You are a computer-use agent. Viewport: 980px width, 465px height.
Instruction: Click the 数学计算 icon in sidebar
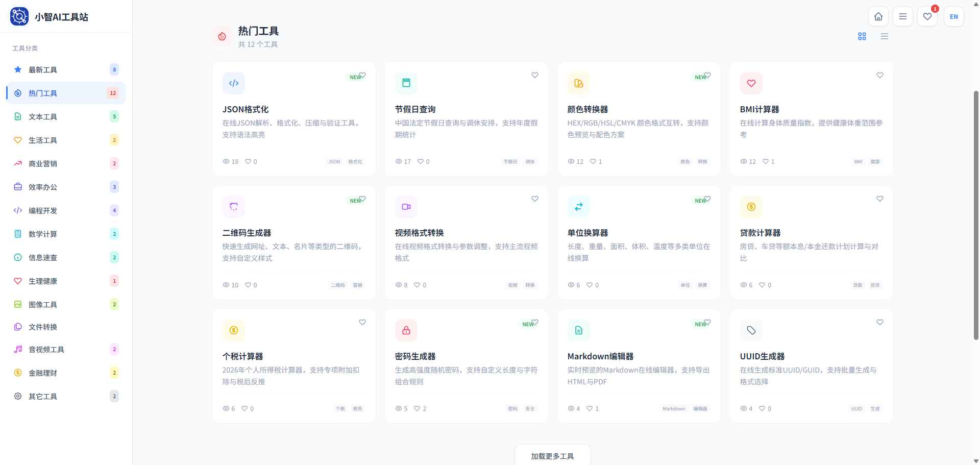click(x=18, y=234)
